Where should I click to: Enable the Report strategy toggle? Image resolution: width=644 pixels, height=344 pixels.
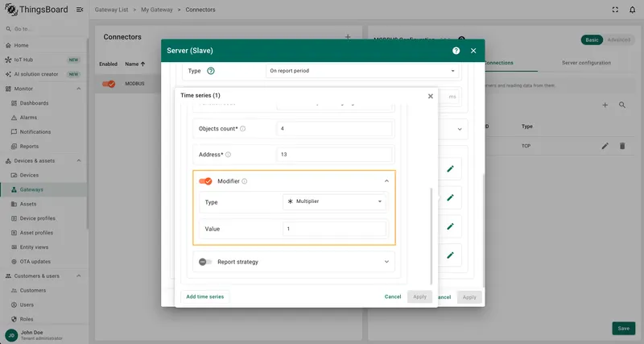pos(205,262)
